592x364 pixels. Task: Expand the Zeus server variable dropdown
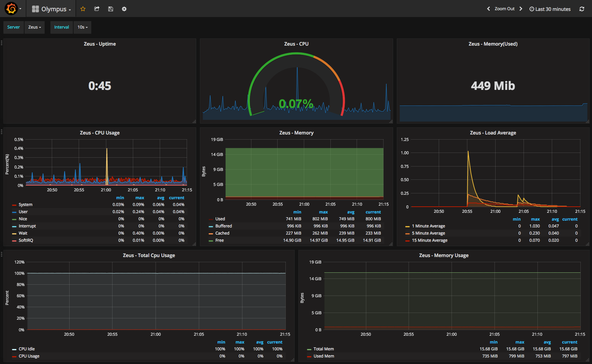coord(34,27)
